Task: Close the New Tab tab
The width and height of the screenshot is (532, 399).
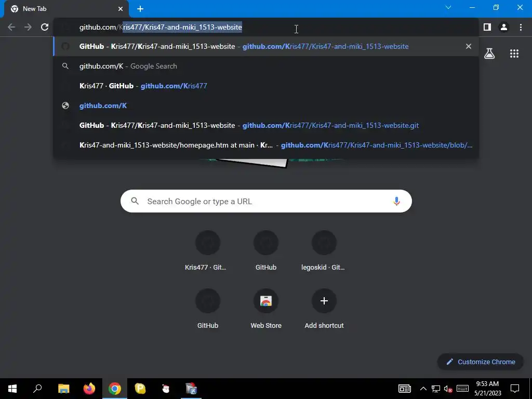Action: pyautogui.click(x=121, y=9)
